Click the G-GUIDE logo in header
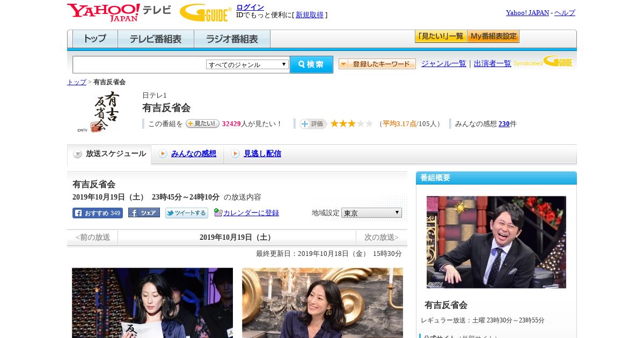The width and height of the screenshot is (644, 338). [x=206, y=12]
